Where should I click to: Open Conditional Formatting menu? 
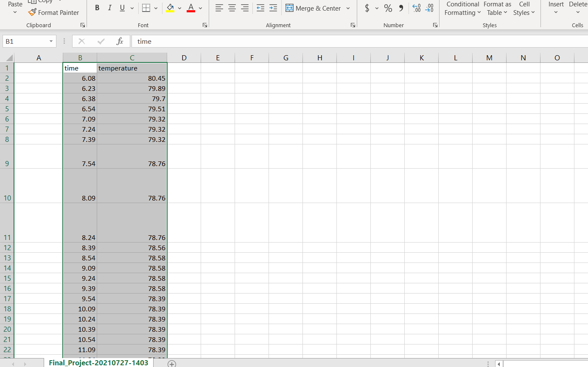coord(463,8)
